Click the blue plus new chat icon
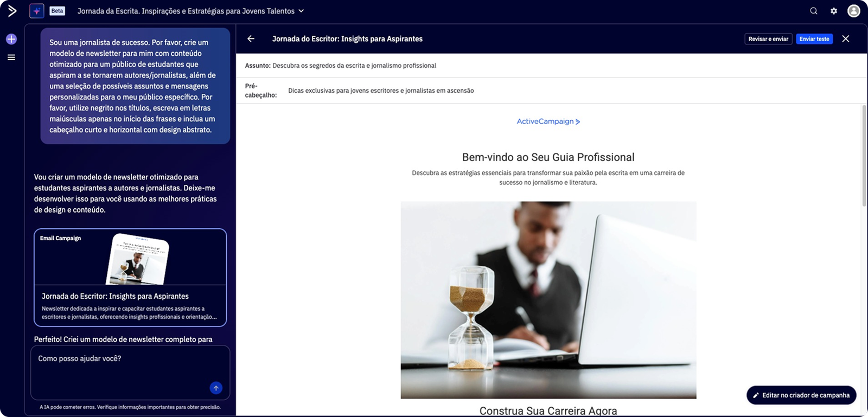 [x=11, y=39]
